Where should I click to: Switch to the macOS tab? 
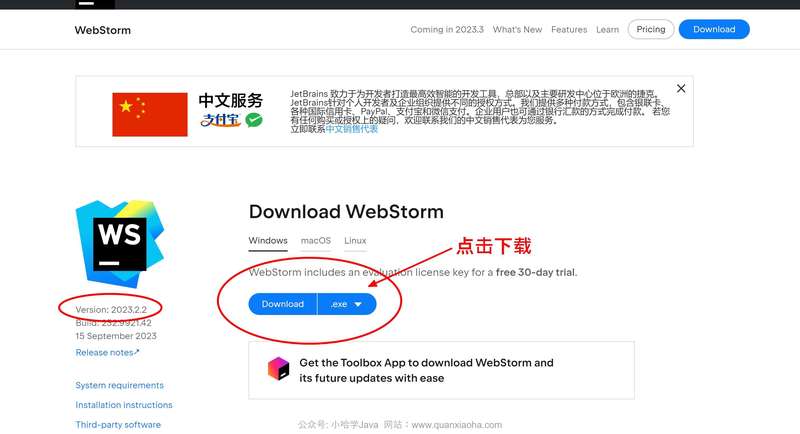click(316, 241)
